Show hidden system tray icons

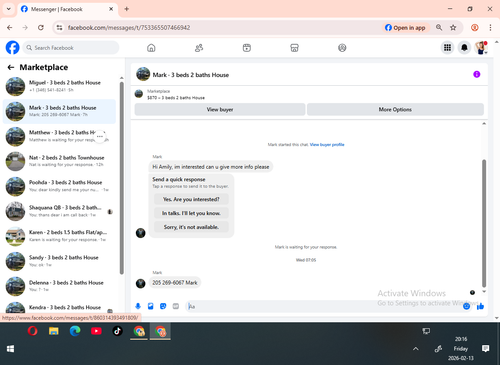point(416,349)
